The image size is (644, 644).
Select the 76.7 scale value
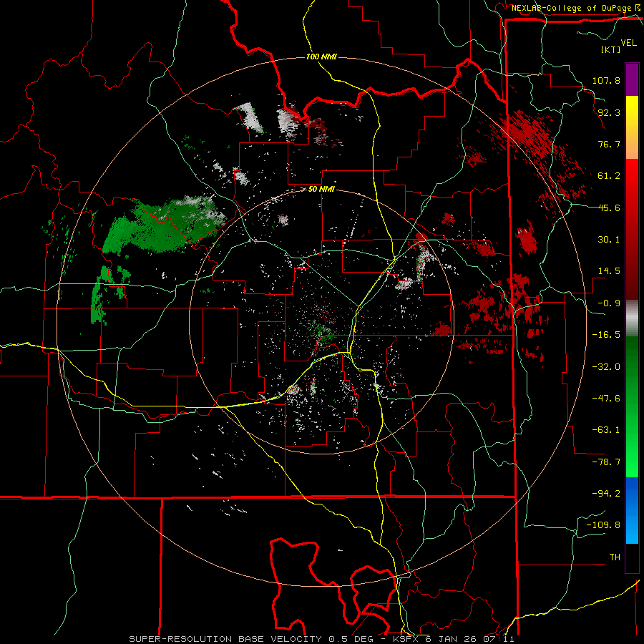(x=609, y=144)
